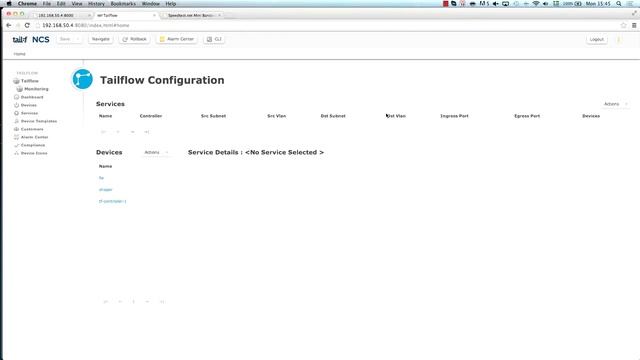Open the Devices Actions dropdown
Screen dimensions: 640x360
(x=156, y=152)
